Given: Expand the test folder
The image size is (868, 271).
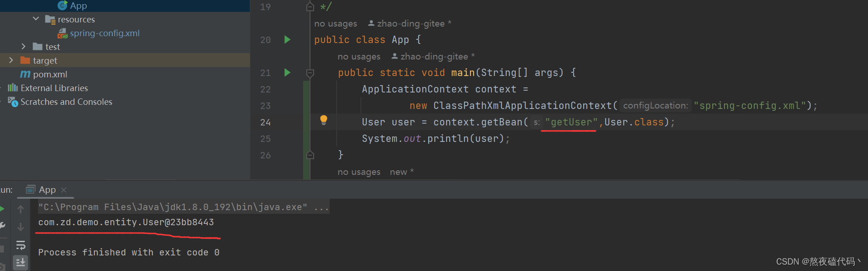Looking at the screenshot, I should click(x=23, y=47).
